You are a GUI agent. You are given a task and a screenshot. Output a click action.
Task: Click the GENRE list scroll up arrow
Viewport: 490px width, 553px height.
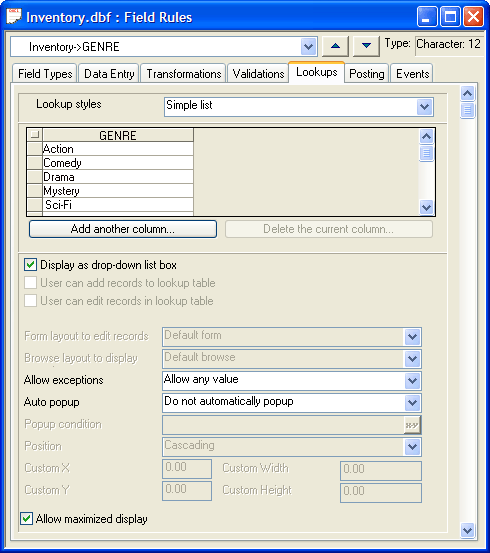click(427, 136)
